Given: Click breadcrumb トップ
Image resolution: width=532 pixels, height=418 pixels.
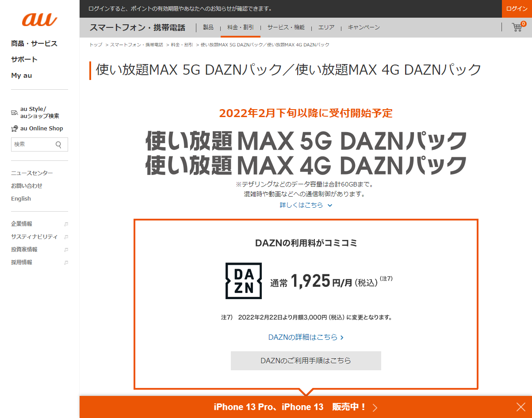Looking at the screenshot, I should click(96, 45).
